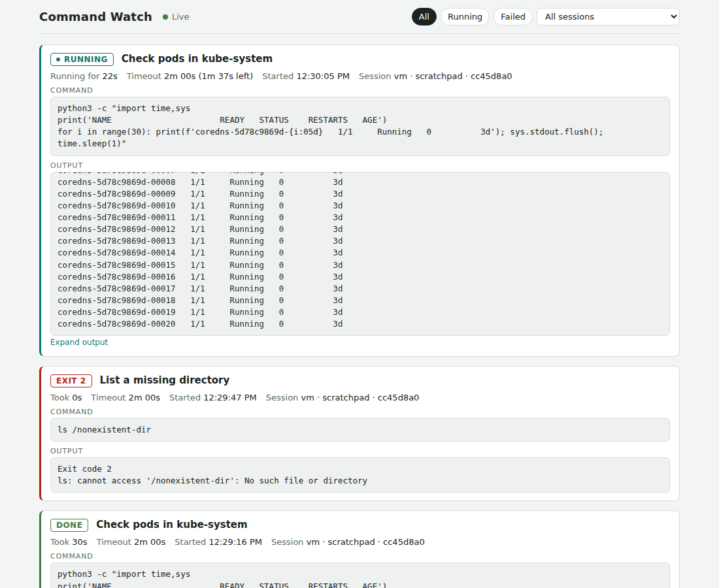This screenshot has height=588, width=719.
Task: Click 'Exit code 2' output line
Action: click(x=84, y=469)
